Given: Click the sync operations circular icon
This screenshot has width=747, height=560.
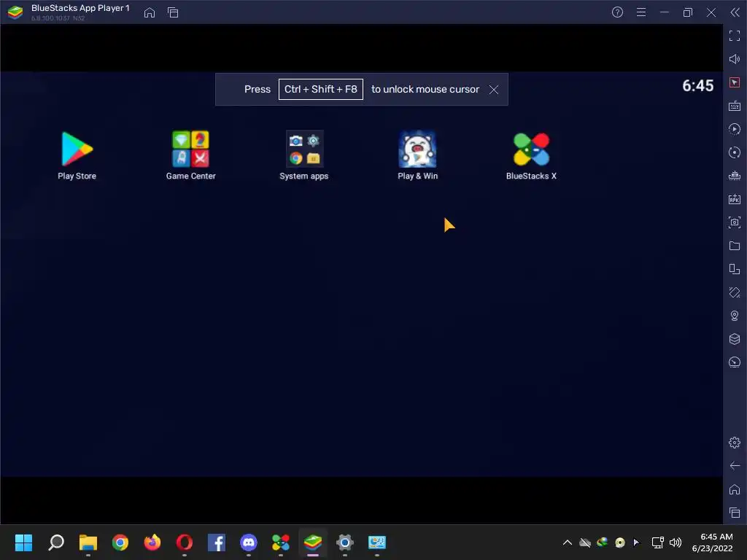Looking at the screenshot, I should pos(735,152).
